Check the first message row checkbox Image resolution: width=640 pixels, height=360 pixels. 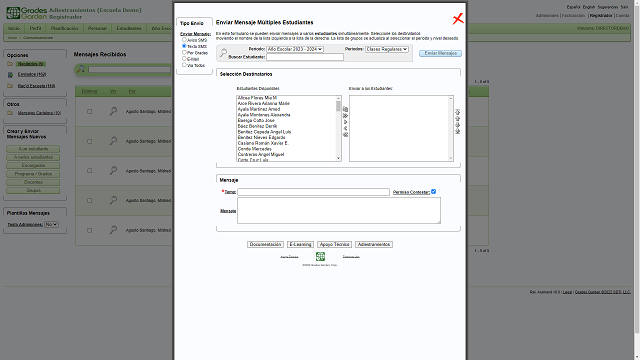point(89,111)
